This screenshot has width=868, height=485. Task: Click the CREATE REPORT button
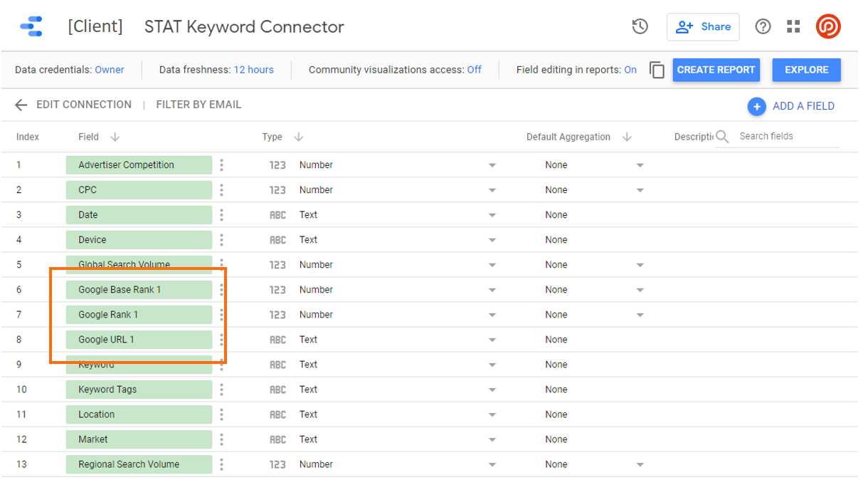tap(716, 70)
